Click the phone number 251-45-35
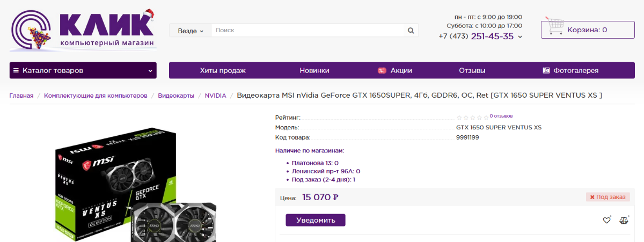The height and width of the screenshot is (242, 644). (x=492, y=36)
